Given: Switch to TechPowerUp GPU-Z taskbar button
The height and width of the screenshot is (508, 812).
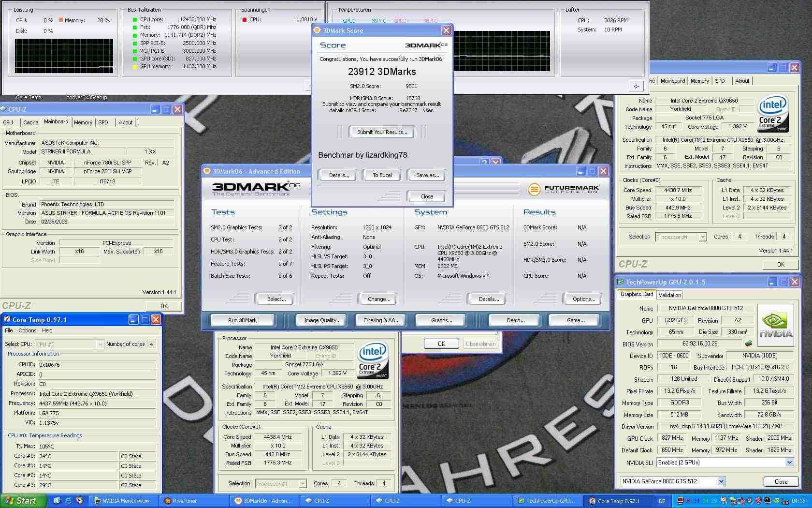Looking at the screenshot, I should [x=547, y=501].
